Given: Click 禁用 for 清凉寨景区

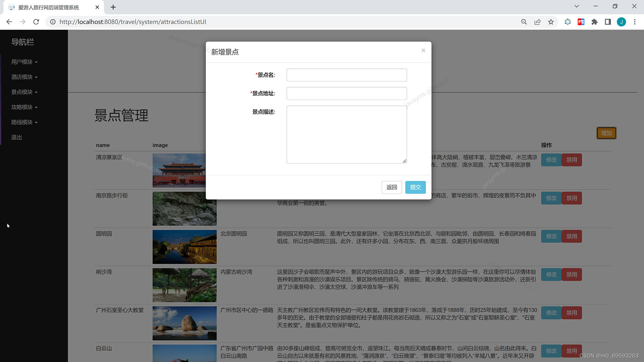Looking at the screenshot, I should [x=572, y=160].
